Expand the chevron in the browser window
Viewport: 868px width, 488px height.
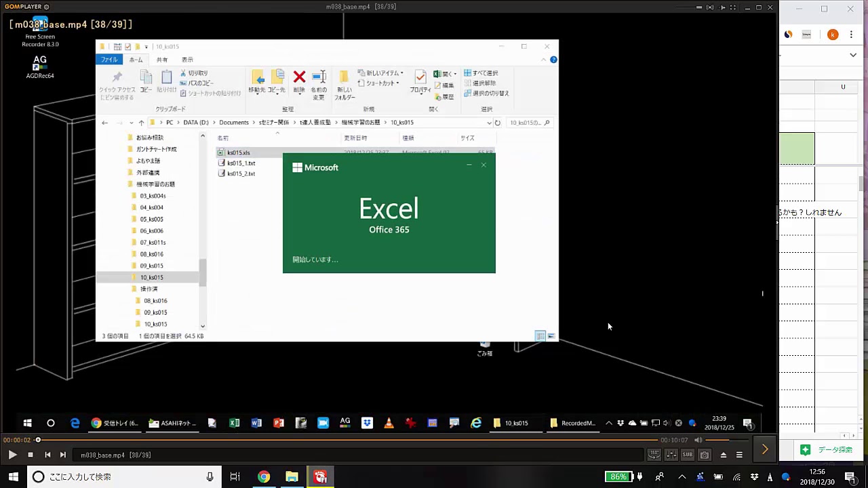pyautogui.click(x=852, y=55)
